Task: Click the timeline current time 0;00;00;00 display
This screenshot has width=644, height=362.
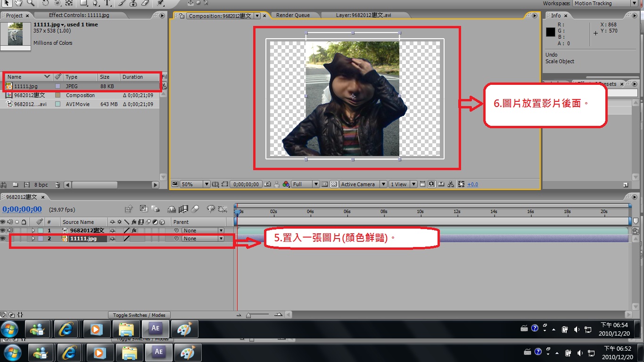Action: point(22,209)
